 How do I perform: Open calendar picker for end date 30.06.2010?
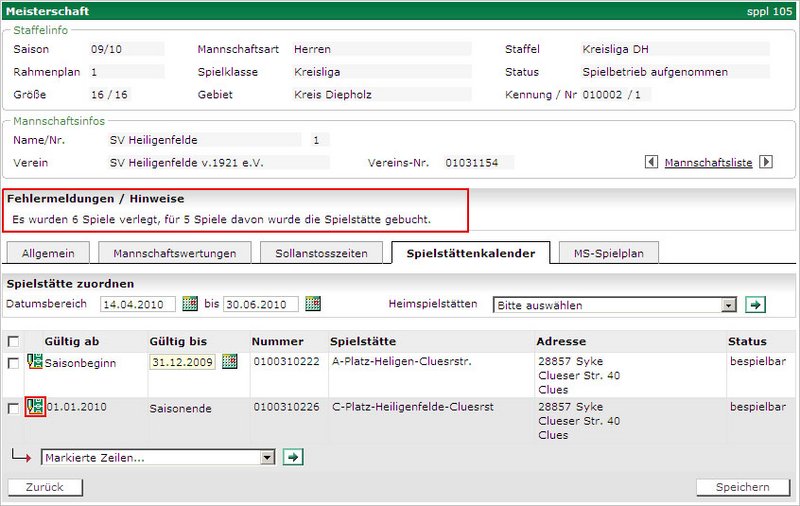click(x=313, y=305)
